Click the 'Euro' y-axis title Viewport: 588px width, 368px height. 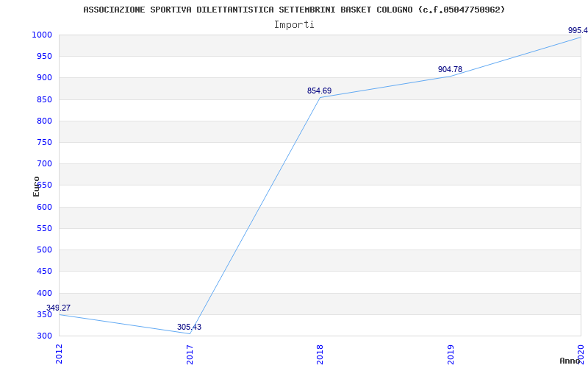tap(36, 186)
